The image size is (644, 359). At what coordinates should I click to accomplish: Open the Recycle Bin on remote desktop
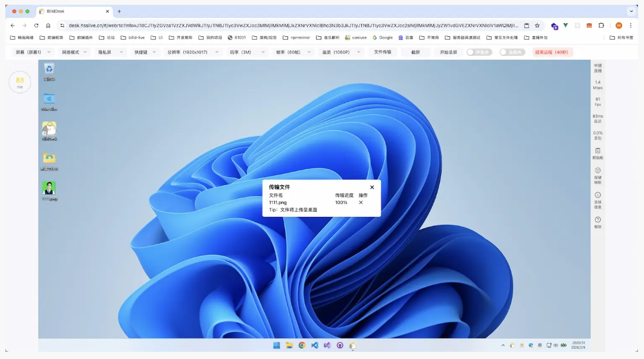[49, 71]
